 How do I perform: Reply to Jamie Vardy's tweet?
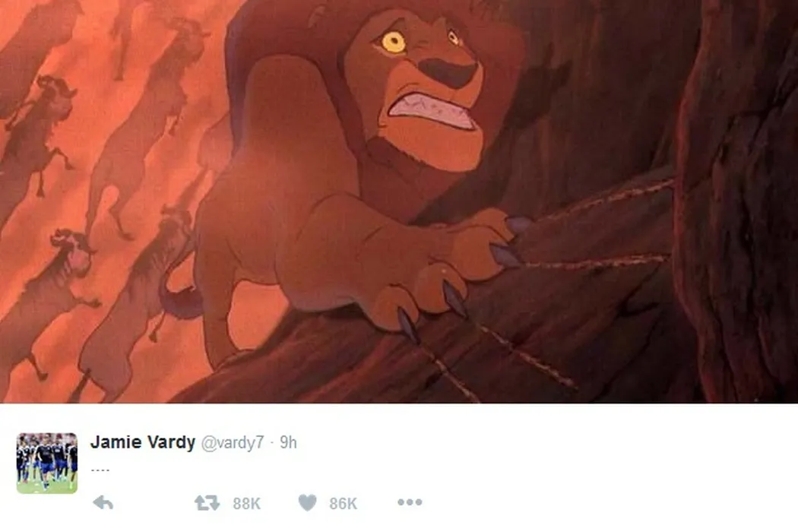pos(103,503)
